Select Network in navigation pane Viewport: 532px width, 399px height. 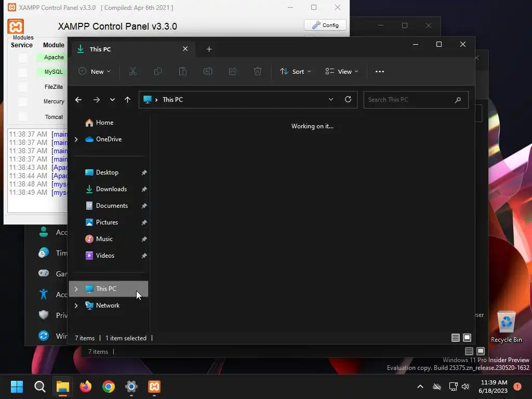coord(109,305)
